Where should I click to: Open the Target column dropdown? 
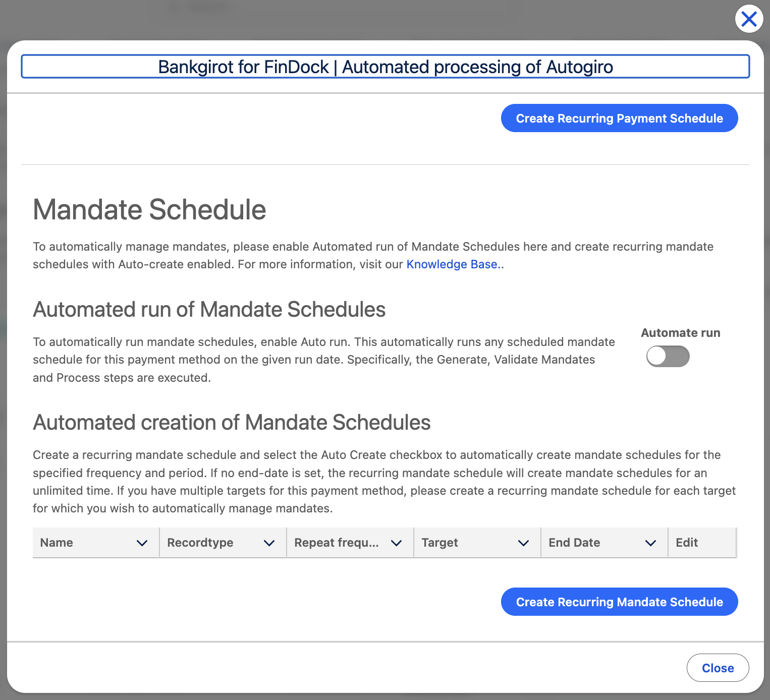tap(523, 543)
